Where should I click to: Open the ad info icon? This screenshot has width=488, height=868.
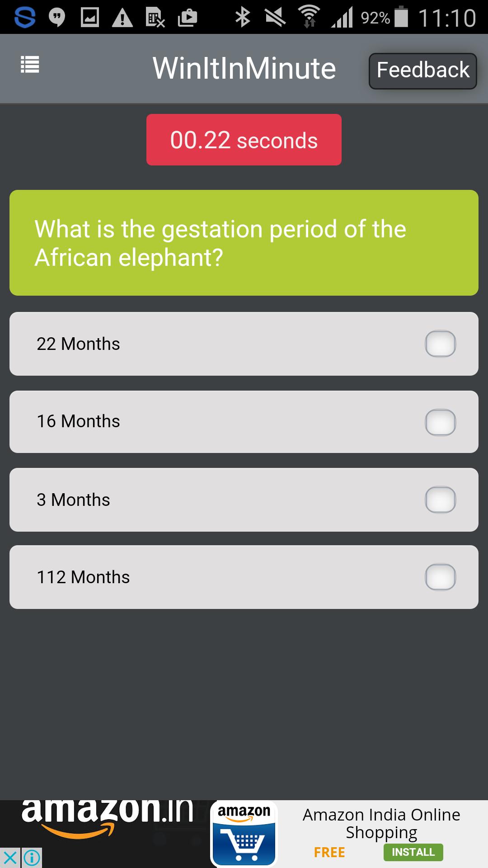tap(32, 857)
